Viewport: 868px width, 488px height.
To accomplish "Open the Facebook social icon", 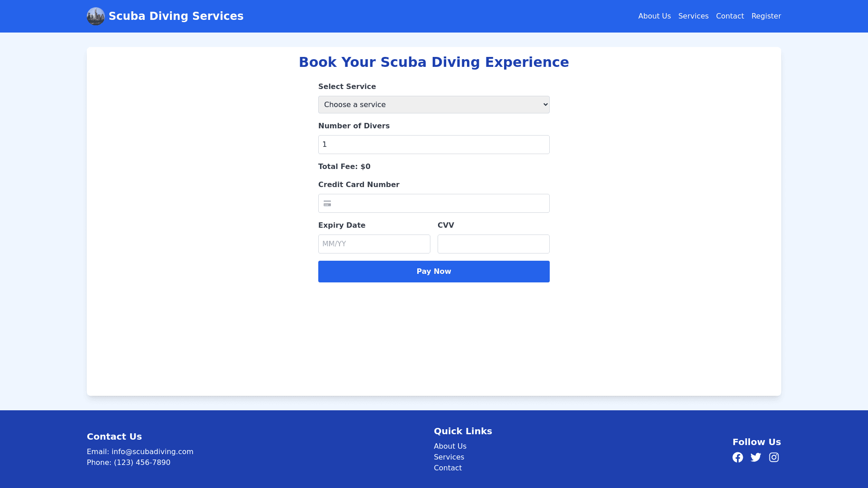I will pyautogui.click(x=737, y=457).
